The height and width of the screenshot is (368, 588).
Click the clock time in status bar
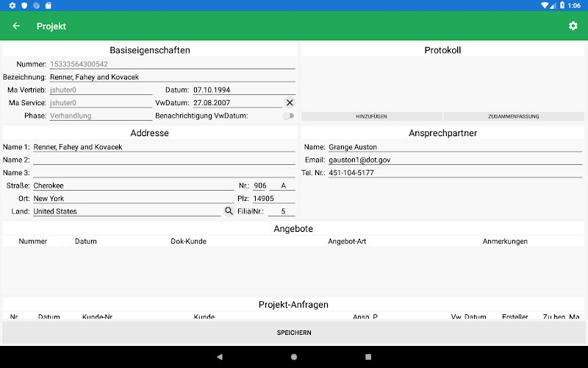(x=574, y=5)
